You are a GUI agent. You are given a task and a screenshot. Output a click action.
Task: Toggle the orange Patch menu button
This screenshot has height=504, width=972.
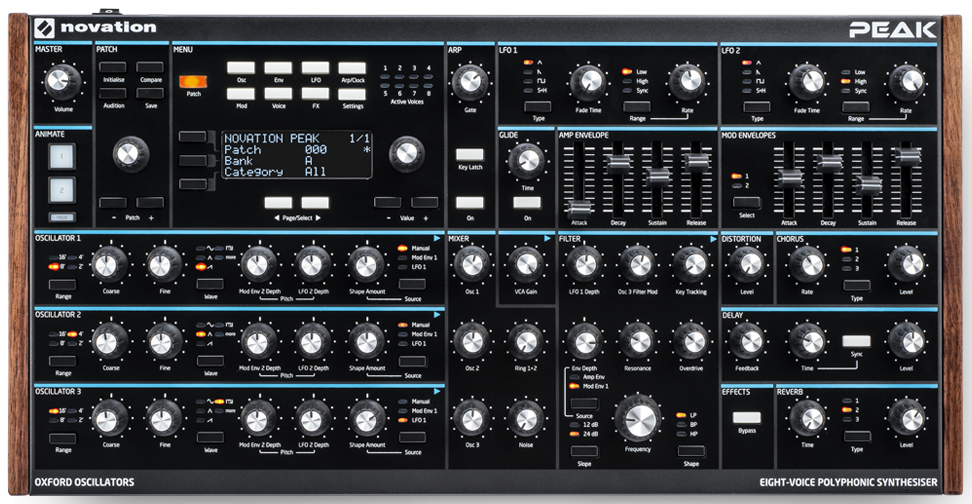pyautogui.click(x=193, y=82)
